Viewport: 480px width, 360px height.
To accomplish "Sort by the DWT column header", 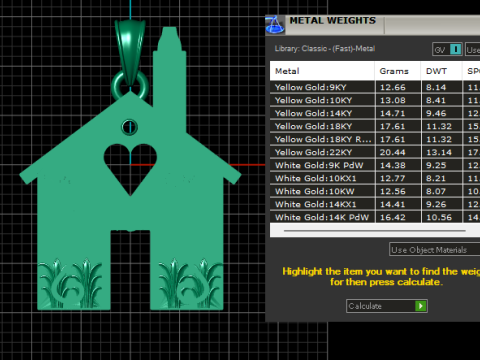I will point(442,71).
